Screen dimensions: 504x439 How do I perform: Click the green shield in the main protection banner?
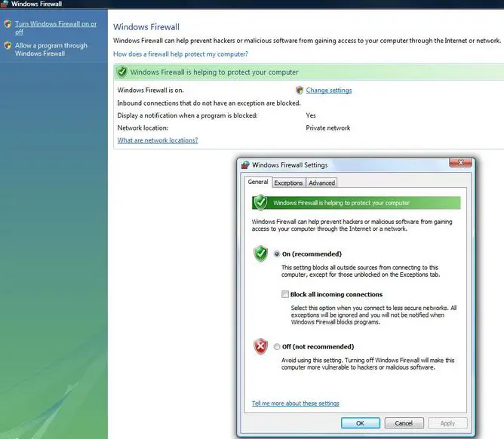point(121,72)
